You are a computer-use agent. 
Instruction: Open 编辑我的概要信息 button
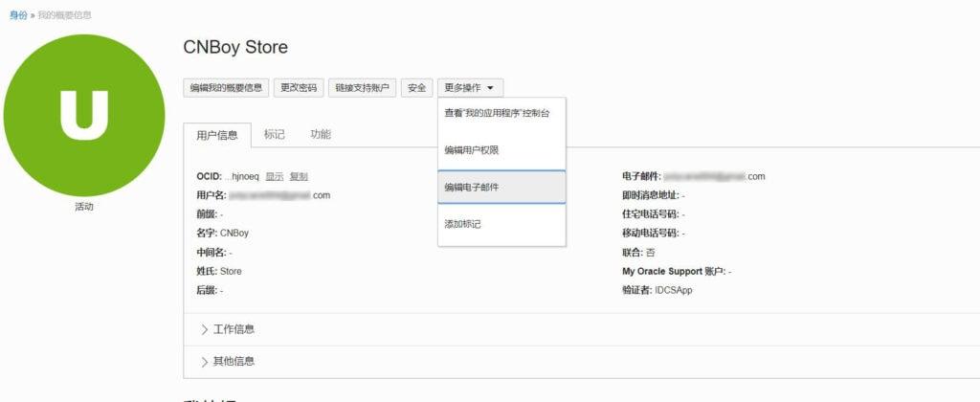[x=226, y=88]
